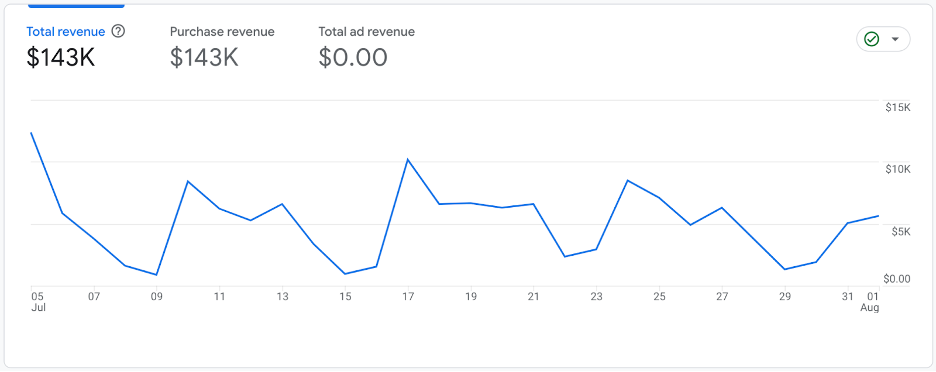The width and height of the screenshot is (936, 372).
Task: Click the 25 x-axis date label
Action: [659, 296]
